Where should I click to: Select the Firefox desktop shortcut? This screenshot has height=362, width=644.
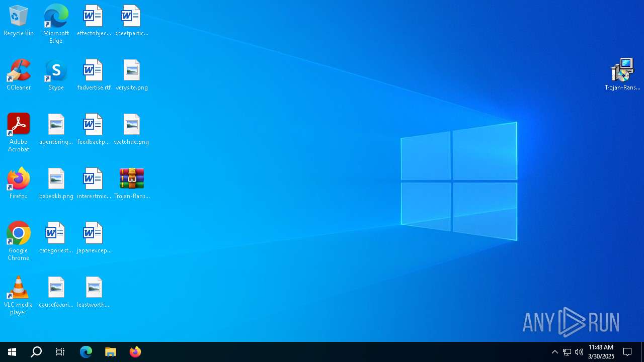19,184
